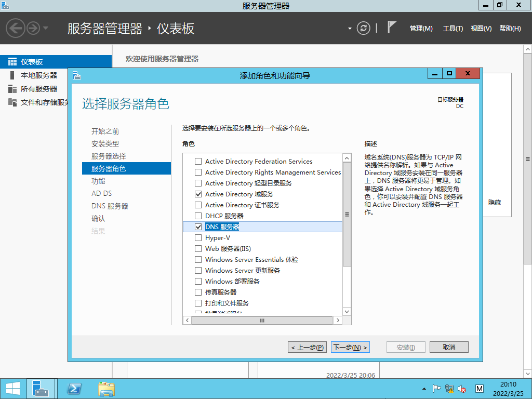Click roles list scroll up arrow
Screen dimensions: 532x399
click(x=347, y=158)
